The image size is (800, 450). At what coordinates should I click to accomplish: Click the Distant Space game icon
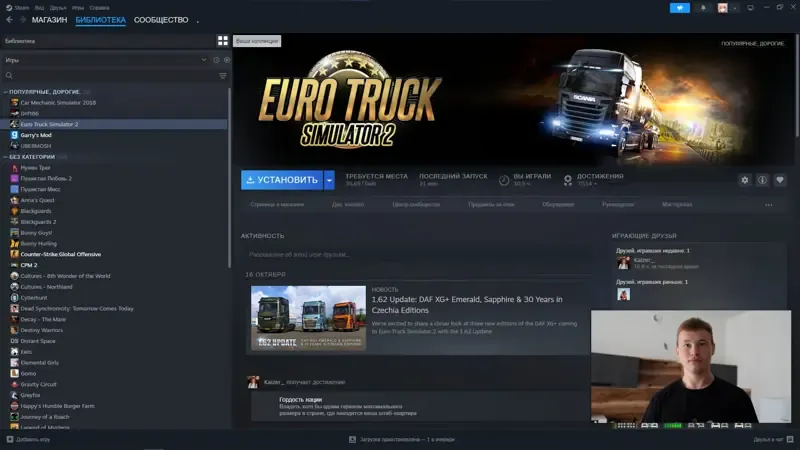click(x=14, y=341)
